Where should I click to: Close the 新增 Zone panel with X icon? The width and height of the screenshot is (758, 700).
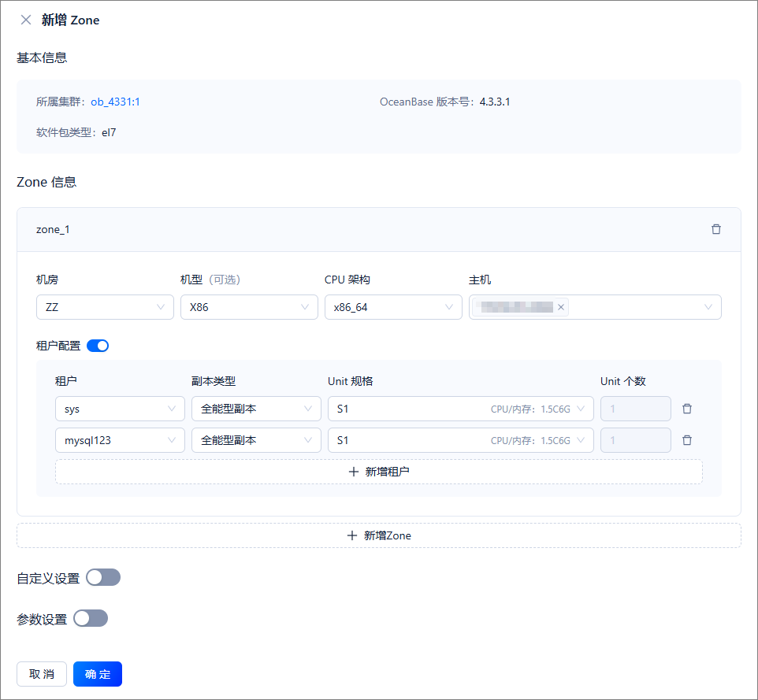point(26,20)
